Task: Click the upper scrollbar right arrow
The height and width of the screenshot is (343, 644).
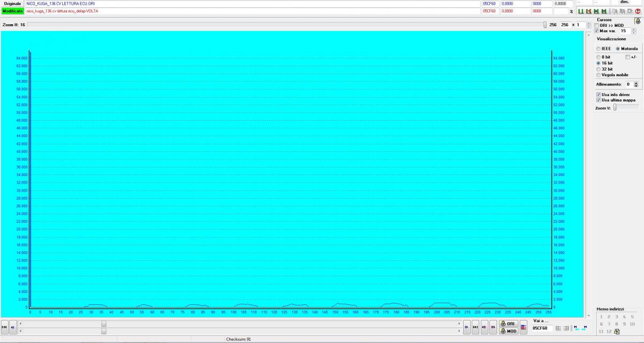Action: click(459, 324)
